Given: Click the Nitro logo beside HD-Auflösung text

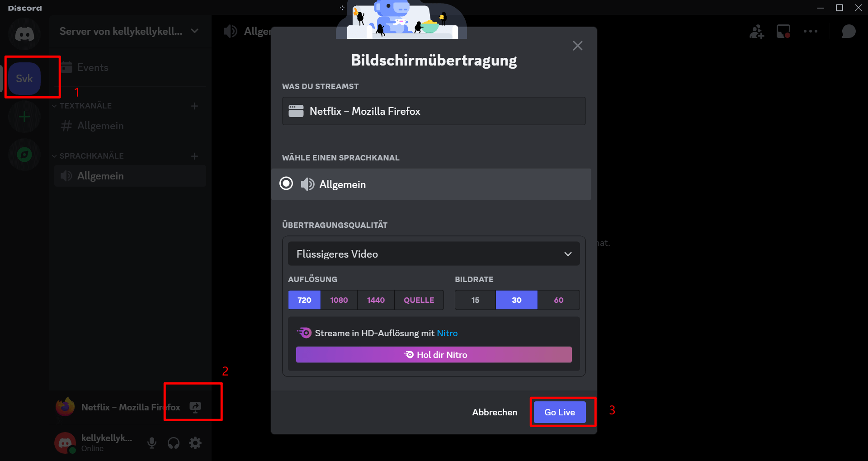Looking at the screenshot, I should coord(304,333).
